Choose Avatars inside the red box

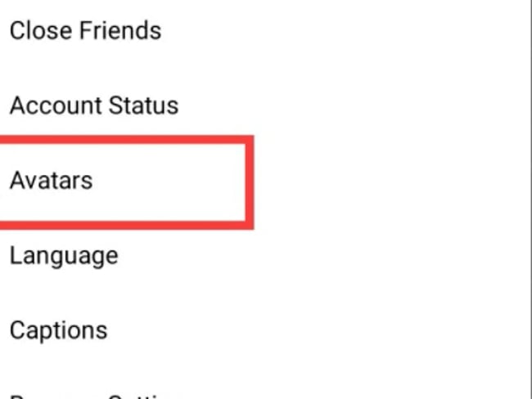51,181
